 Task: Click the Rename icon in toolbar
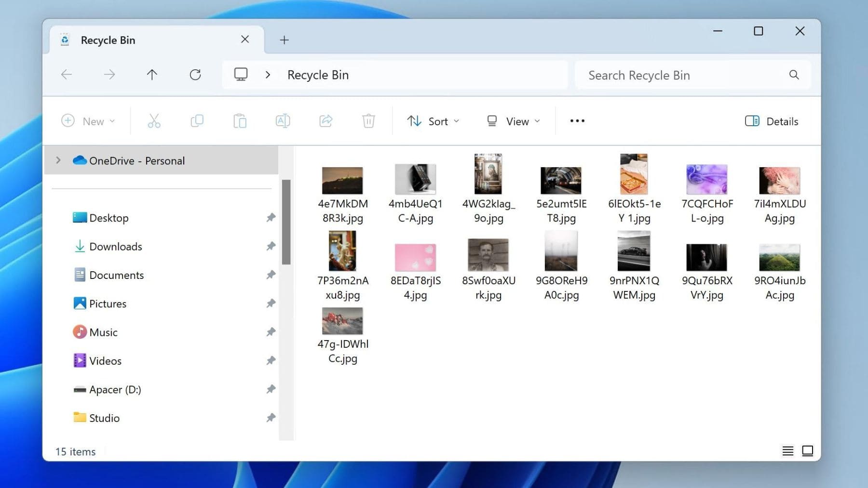[x=283, y=121]
